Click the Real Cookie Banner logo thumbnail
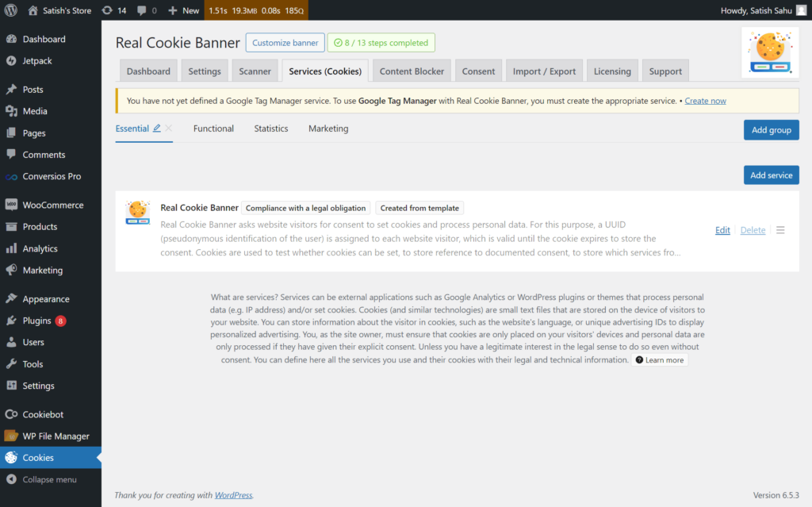 (x=770, y=52)
